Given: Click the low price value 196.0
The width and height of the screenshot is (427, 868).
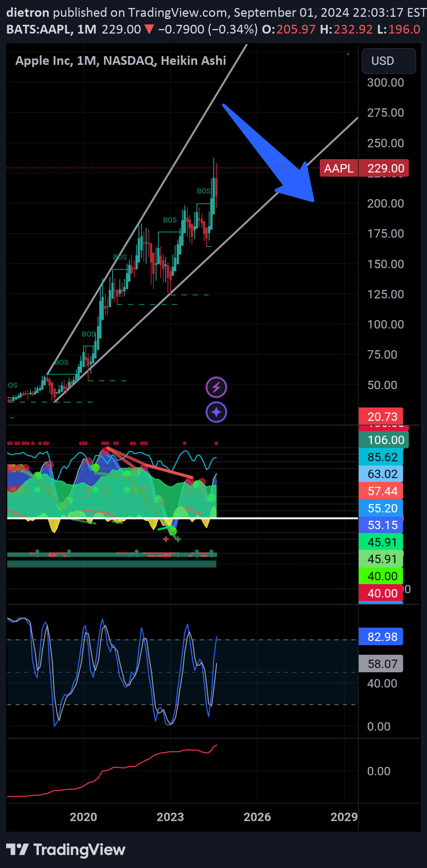Looking at the screenshot, I should coord(404,29).
